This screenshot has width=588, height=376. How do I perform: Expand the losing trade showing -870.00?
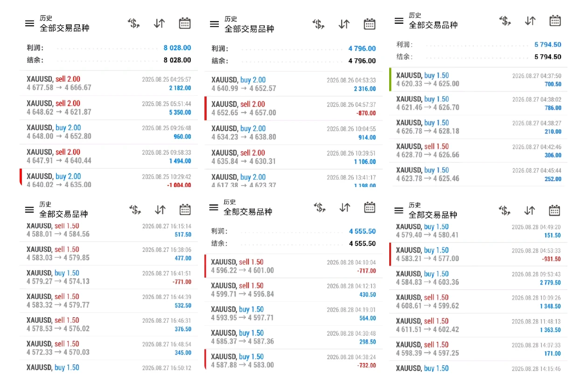[293, 109]
